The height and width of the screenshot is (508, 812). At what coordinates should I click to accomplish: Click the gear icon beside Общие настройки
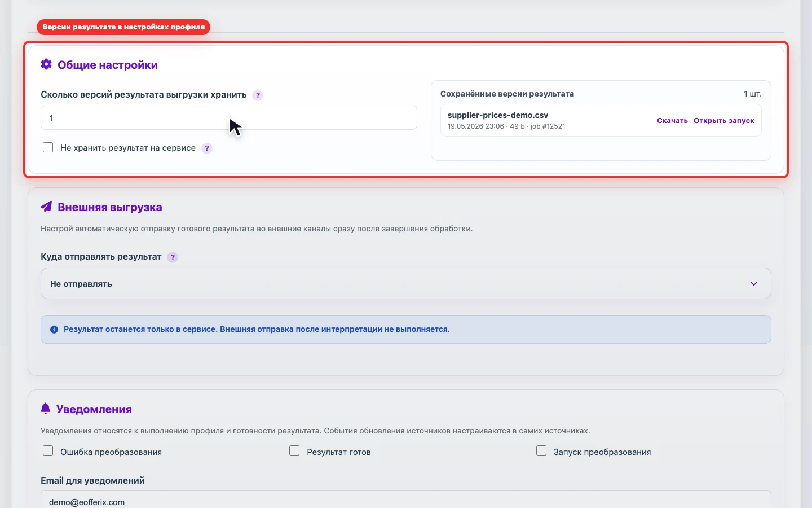coord(46,64)
